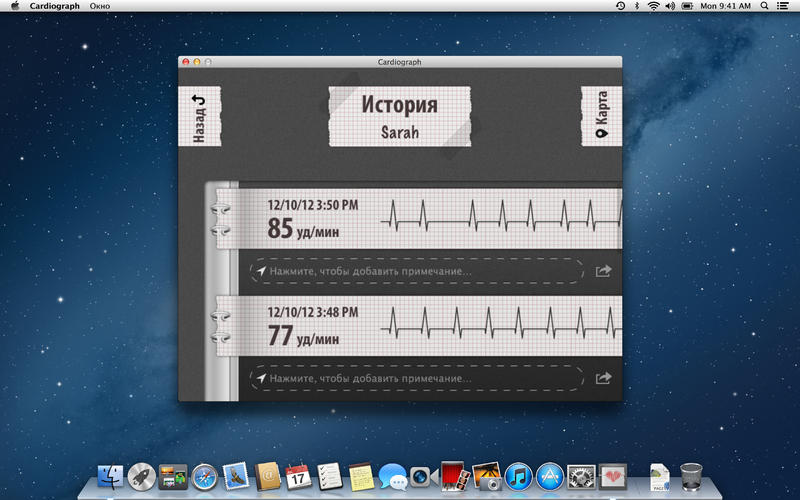Launch FaceTime from the dock
800x500 pixels.
point(423,477)
